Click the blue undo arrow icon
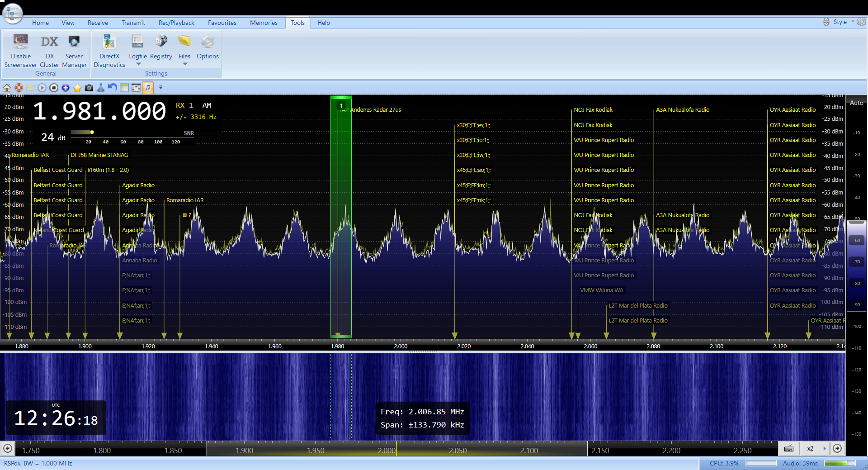This screenshot has width=868, height=470. click(113, 88)
